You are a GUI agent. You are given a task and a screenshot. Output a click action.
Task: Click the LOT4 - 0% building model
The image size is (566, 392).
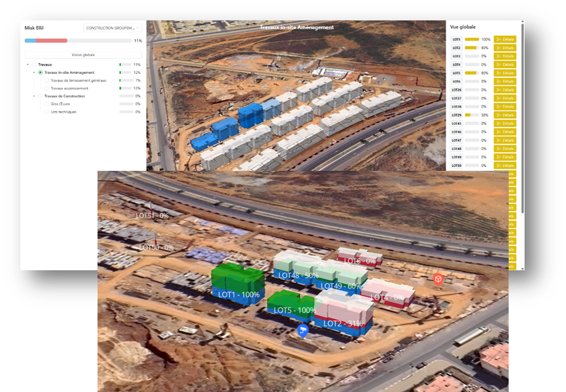pos(388,290)
